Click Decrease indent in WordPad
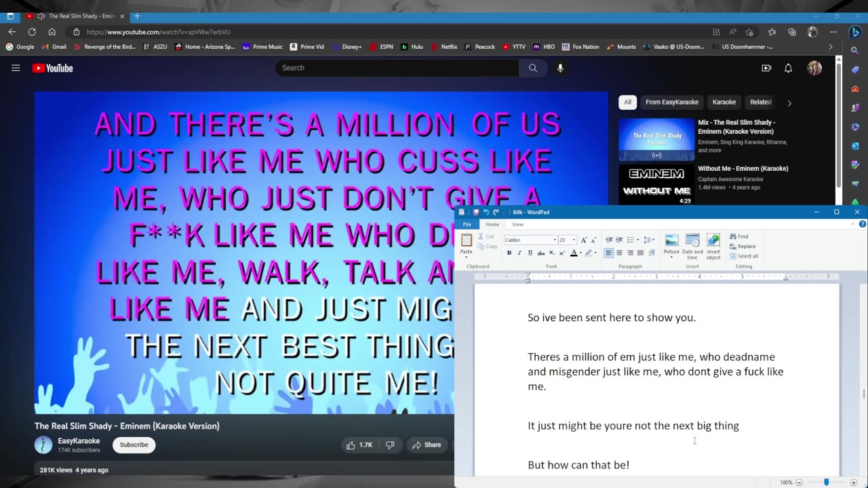Screen dimensions: 868x488 [609, 240]
